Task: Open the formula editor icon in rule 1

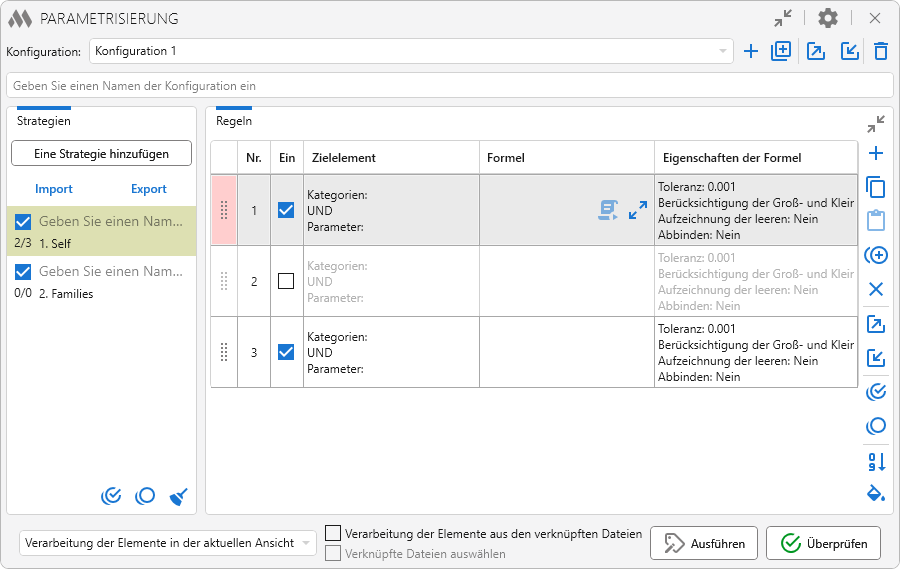Action: click(x=608, y=210)
